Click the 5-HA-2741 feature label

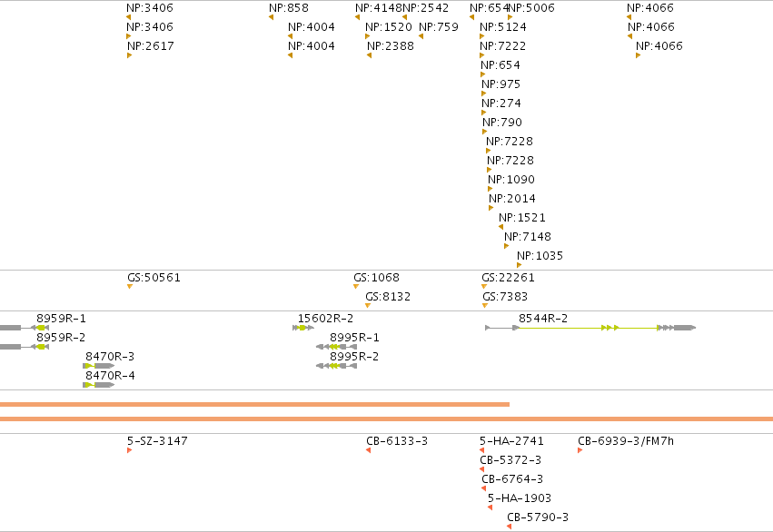pos(511,441)
